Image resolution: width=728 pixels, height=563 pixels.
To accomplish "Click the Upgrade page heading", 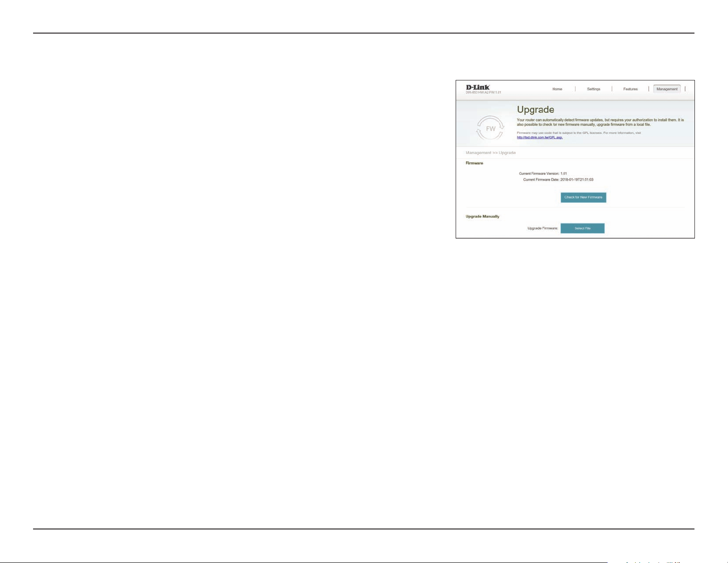I will 536,110.
